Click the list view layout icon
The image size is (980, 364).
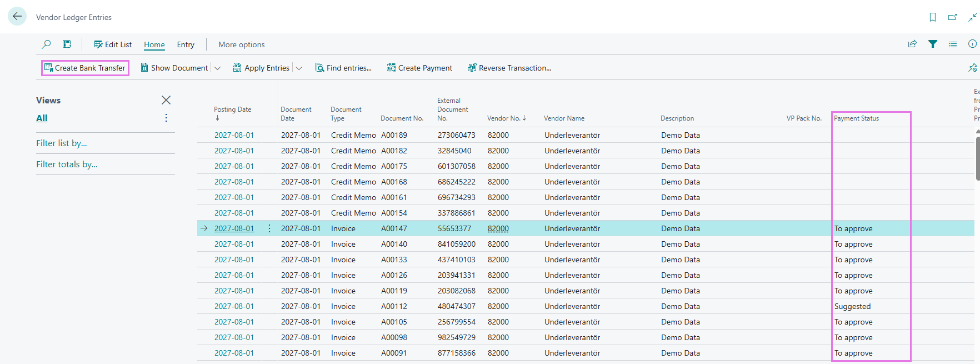(953, 44)
